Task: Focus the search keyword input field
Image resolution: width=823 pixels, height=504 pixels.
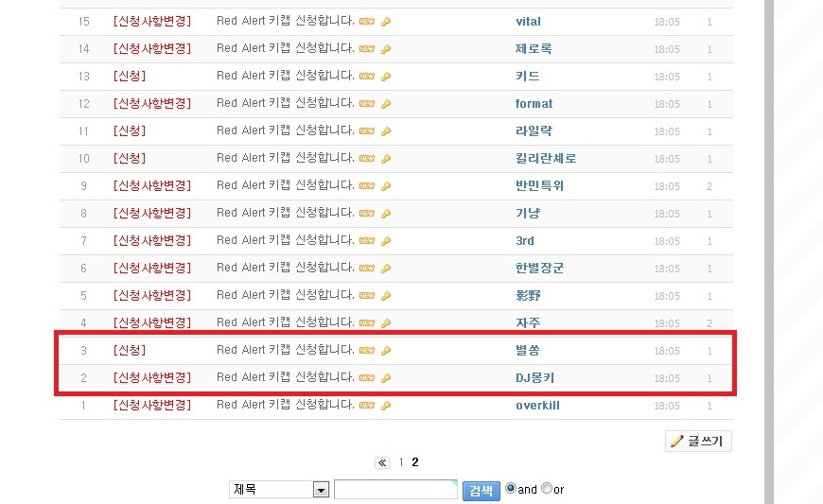Action: point(395,489)
